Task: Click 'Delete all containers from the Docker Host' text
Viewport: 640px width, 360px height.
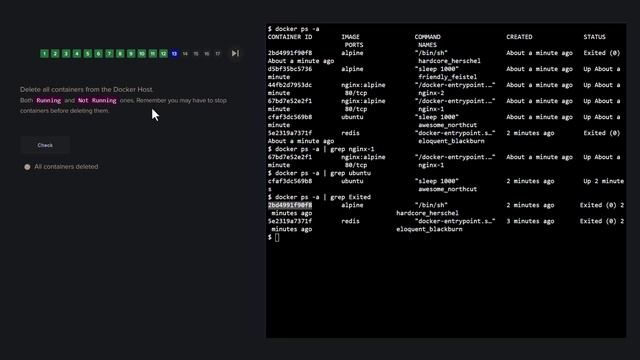Action: tap(87, 89)
